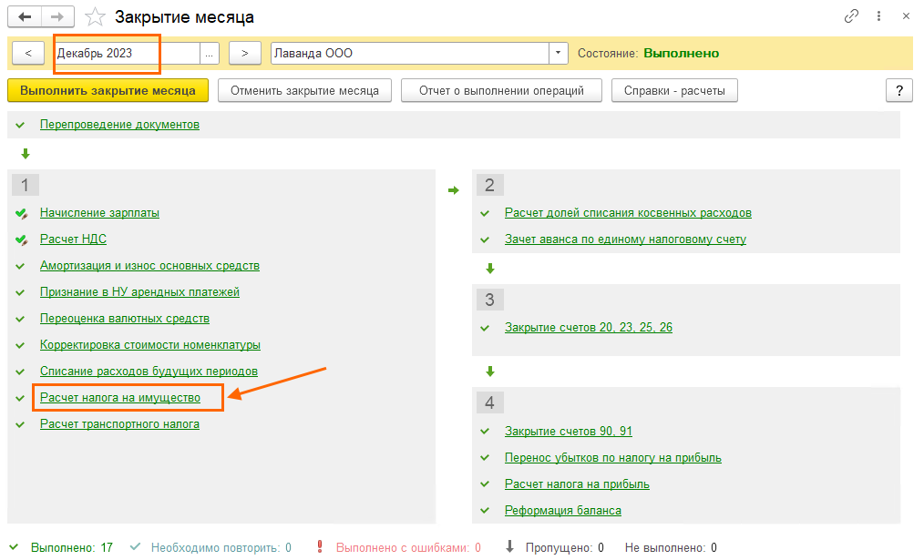Open Справки - расчеты menu

(x=674, y=90)
